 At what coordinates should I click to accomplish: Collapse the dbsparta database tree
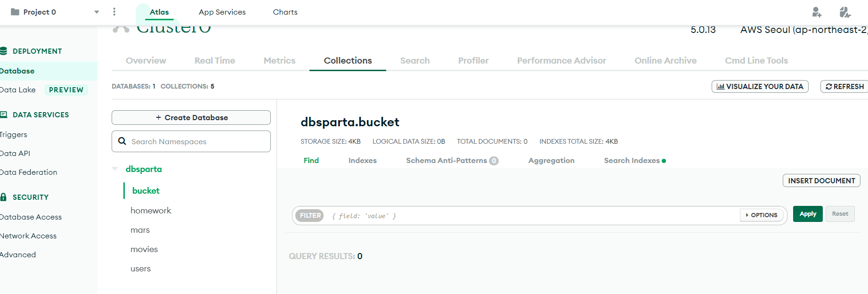pos(115,169)
